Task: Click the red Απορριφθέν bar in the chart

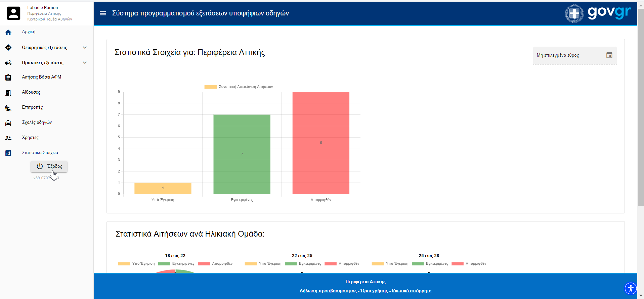Action: [321, 143]
